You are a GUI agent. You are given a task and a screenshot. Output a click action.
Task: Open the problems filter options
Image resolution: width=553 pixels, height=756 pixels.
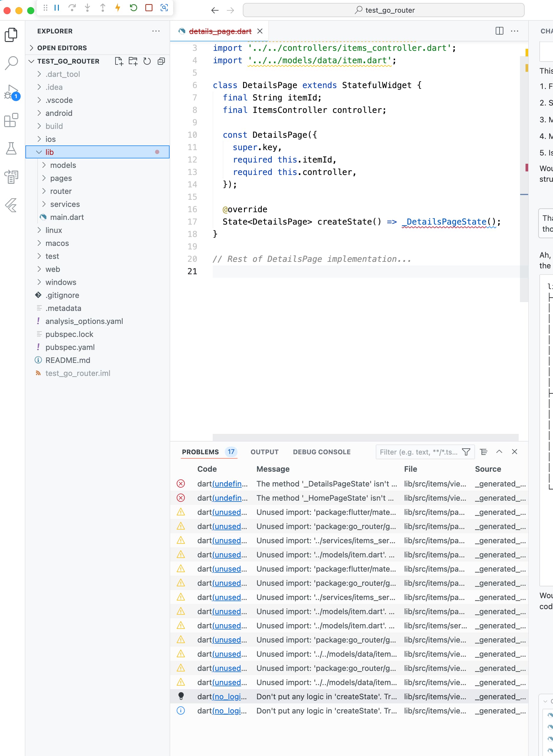[x=466, y=452]
